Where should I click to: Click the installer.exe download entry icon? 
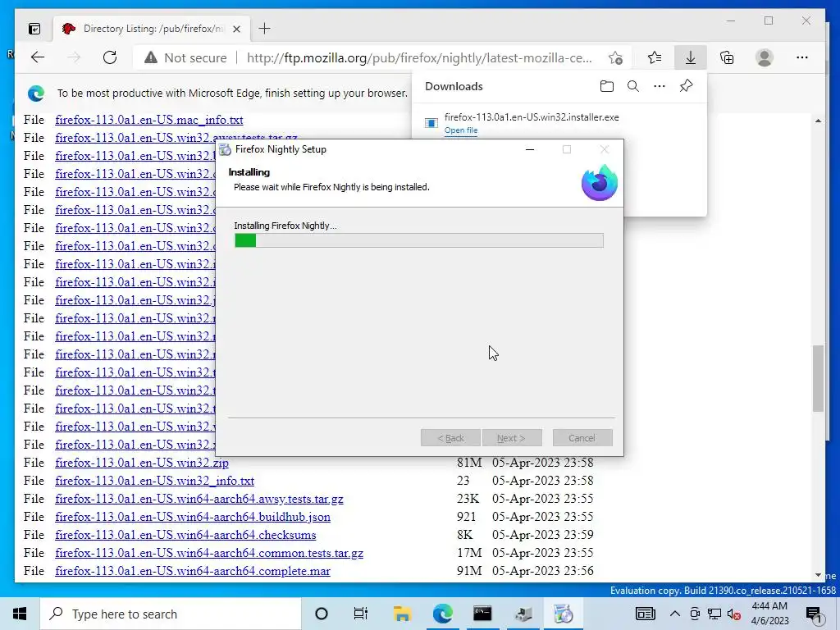click(x=431, y=123)
